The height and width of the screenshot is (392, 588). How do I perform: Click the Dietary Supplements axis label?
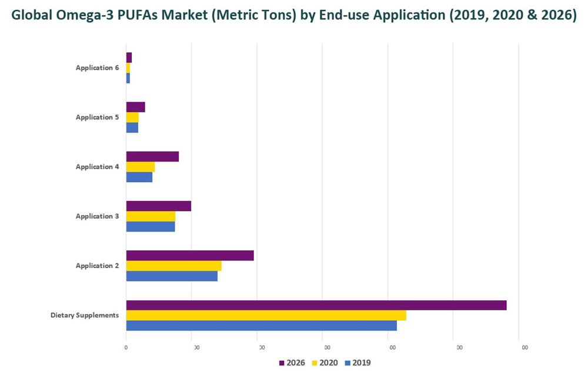tap(85, 316)
